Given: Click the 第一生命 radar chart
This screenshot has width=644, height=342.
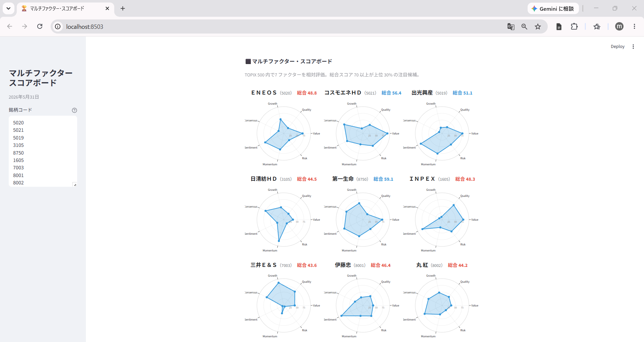Looking at the screenshot, I should (x=363, y=220).
